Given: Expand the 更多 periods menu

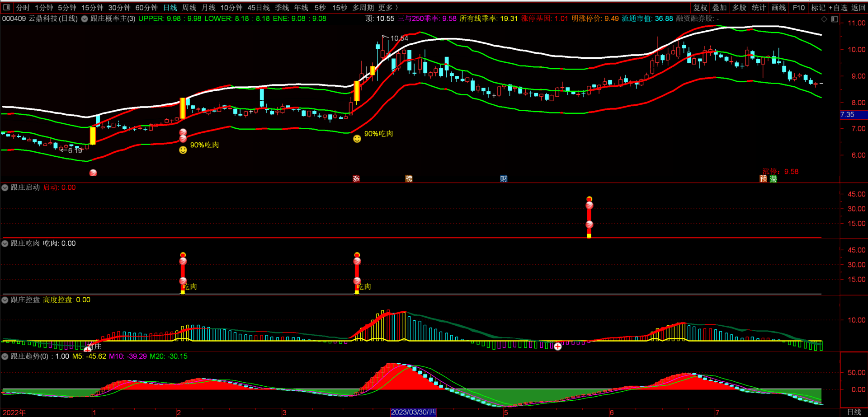Looking at the screenshot, I should tap(388, 8).
